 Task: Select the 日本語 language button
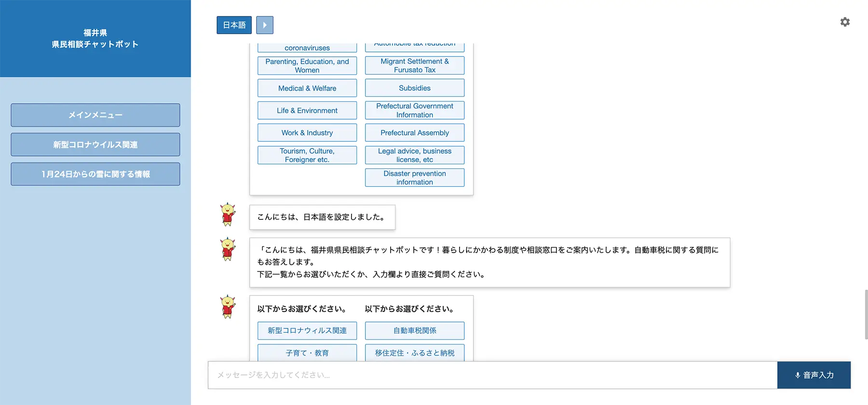pyautogui.click(x=234, y=25)
